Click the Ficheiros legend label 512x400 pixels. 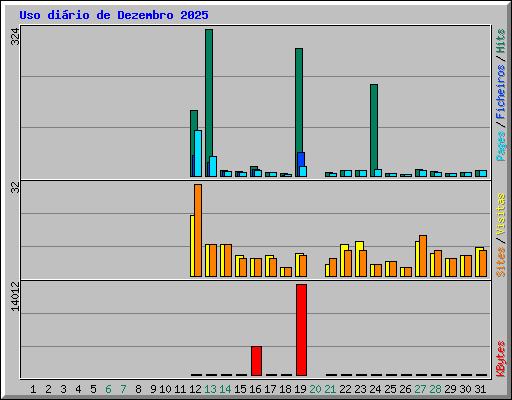pos(500,92)
